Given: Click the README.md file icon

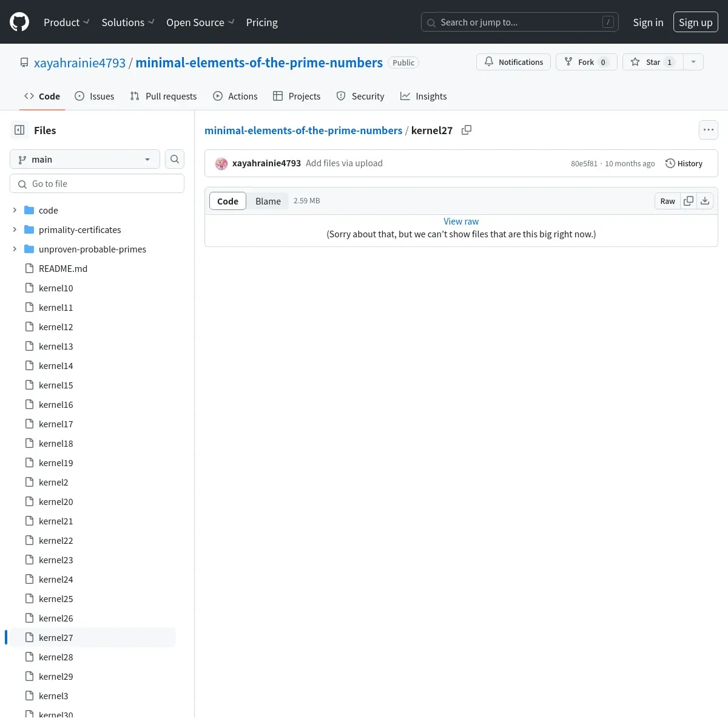Looking at the screenshot, I should coord(29,268).
